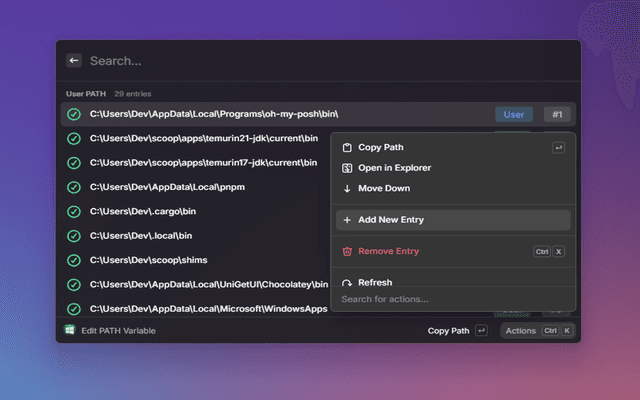The height and width of the screenshot is (400, 640).
Task: Focus the main Search field
Action: [x=300, y=61]
